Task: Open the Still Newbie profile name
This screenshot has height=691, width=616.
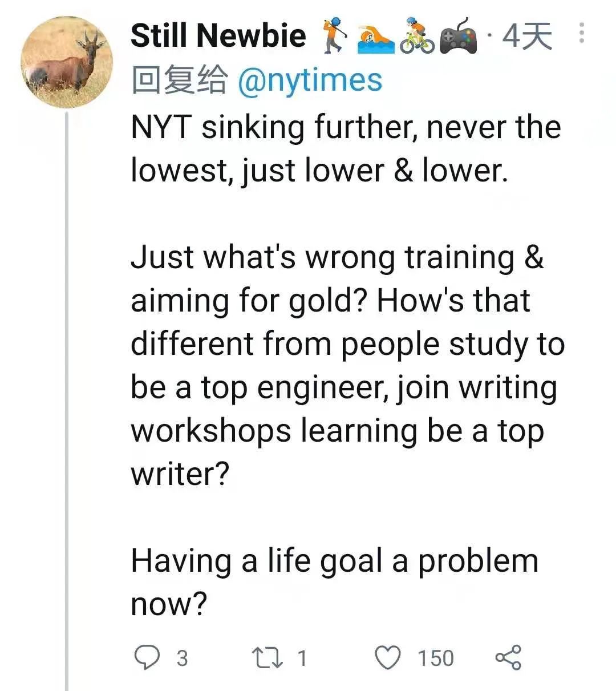Action: [x=218, y=36]
